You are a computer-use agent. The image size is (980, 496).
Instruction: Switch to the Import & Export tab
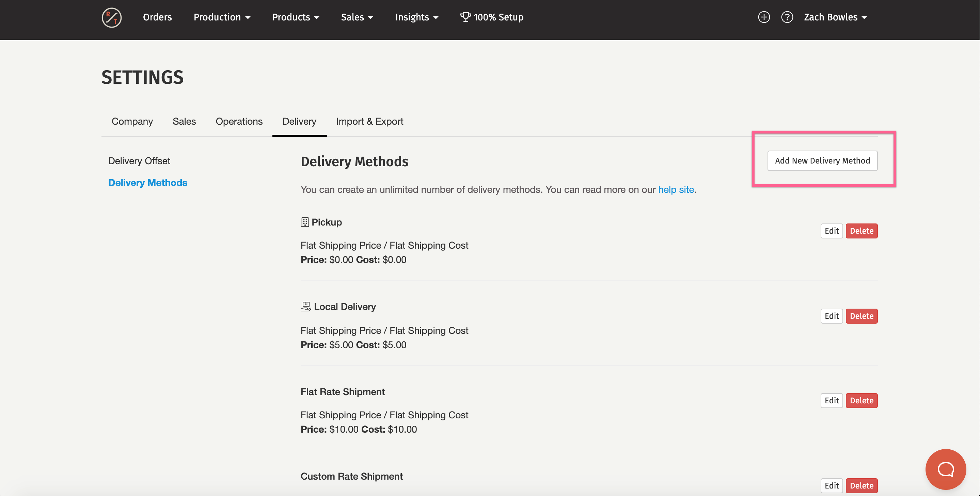pyautogui.click(x=369, y=121)
